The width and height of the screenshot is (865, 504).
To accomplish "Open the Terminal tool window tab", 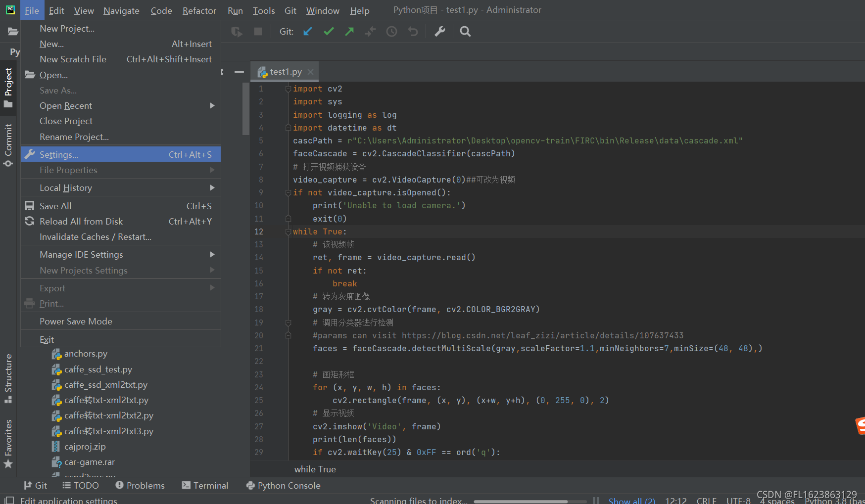I will pos(205,486).
